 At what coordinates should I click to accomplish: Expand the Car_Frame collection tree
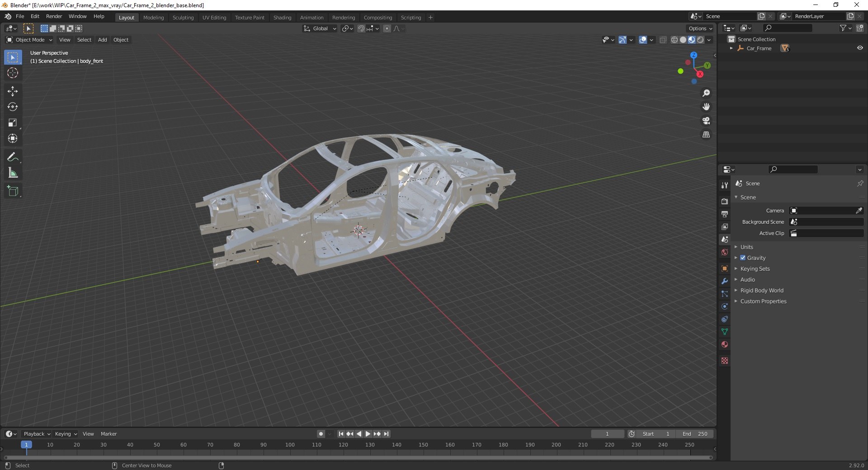(731, 48)
